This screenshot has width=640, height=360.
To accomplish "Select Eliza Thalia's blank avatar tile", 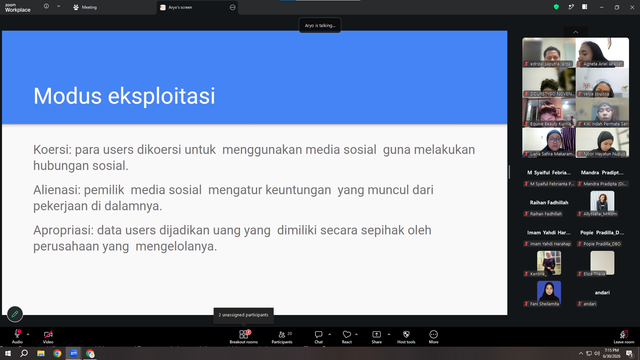I will (602, 263).
